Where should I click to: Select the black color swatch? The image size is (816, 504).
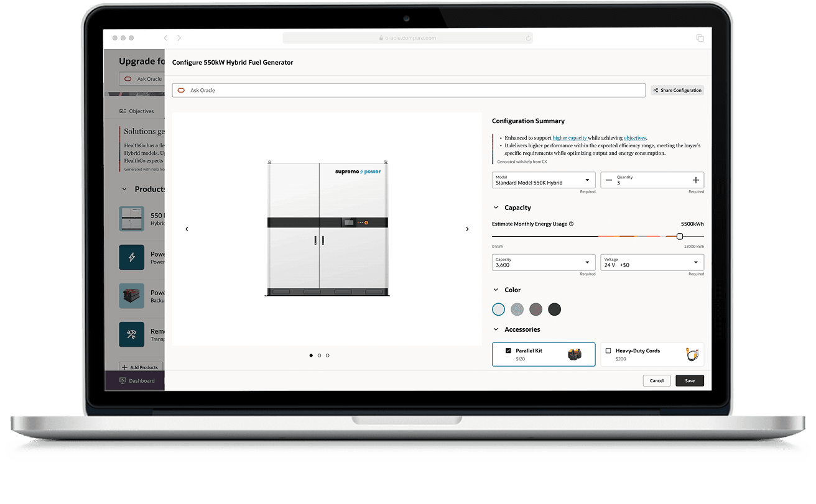tap(554, 309)
